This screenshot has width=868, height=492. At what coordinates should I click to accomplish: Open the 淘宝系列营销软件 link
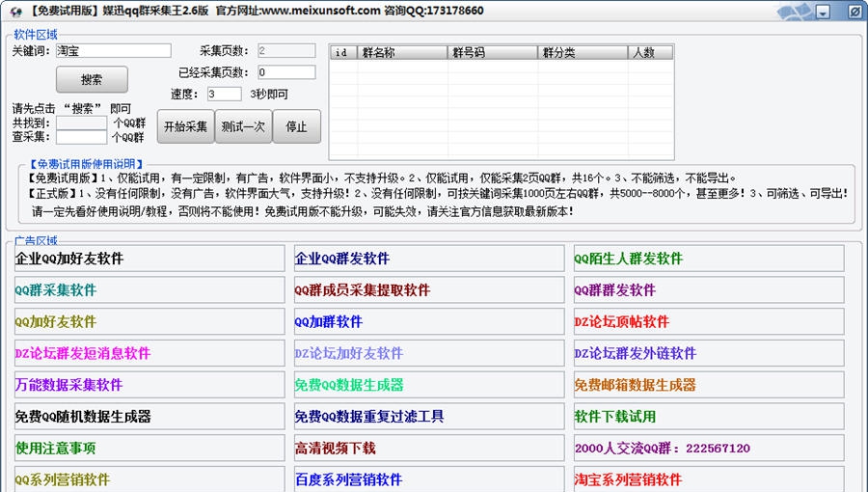709,478
